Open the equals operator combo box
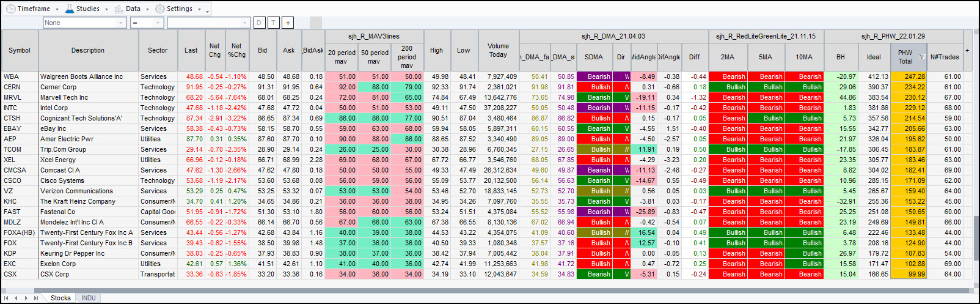Viewport: 980px width, 304px height. 147,23
